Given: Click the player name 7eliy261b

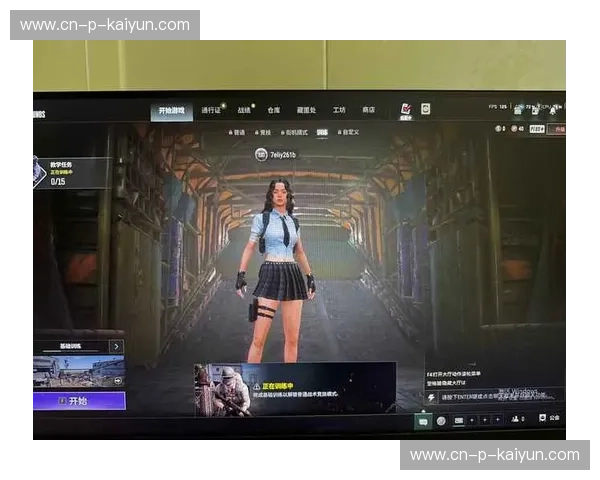Looking at the screenshot, I should pos(283,155).
